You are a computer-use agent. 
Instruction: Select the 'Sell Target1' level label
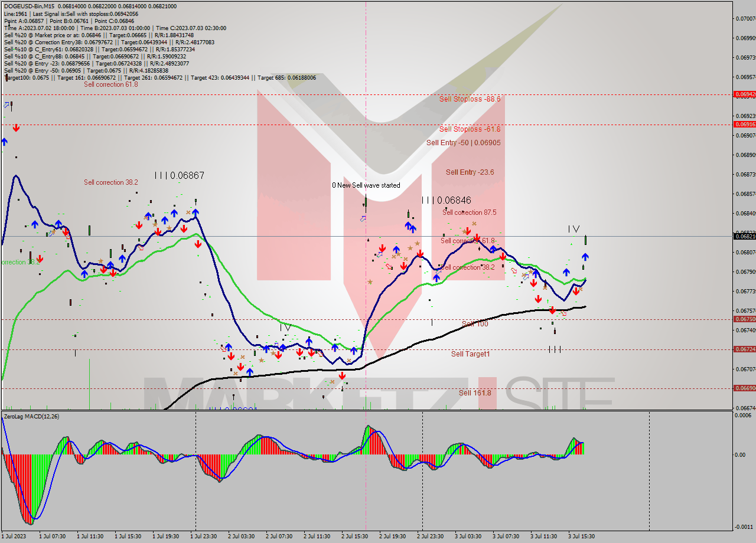[x=470, y=354]
